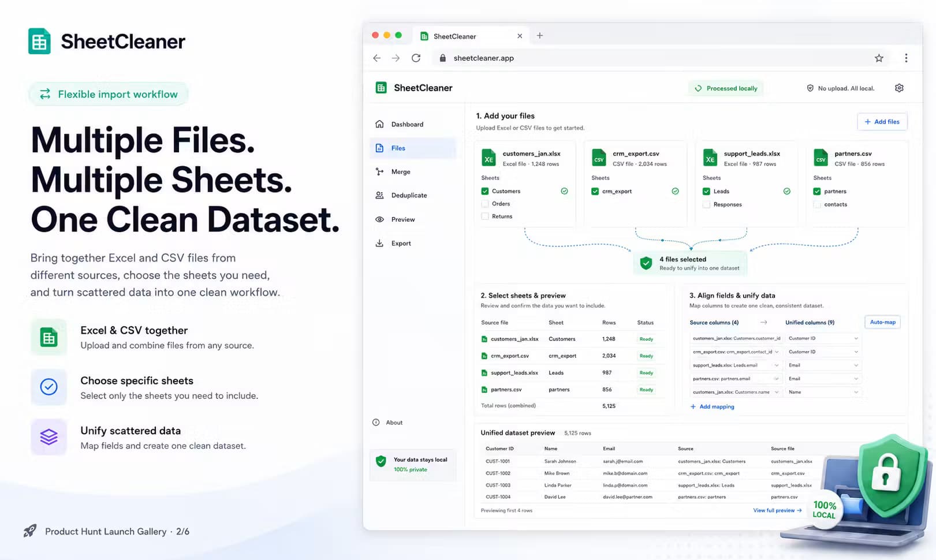Image resolution: width=936 pixels, height=560 pixels.
Task: Click the crm_export.csv CSV file icon
Action: 599,158
